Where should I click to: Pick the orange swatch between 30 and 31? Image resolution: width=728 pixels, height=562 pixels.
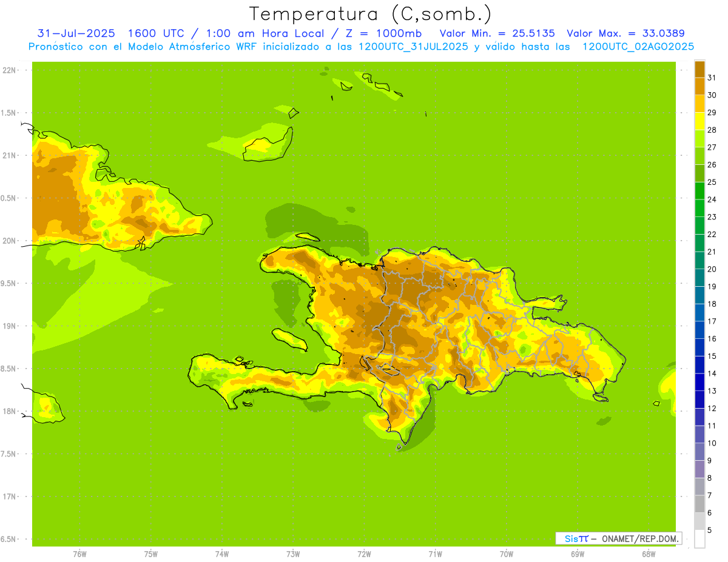pyautogui.click(x=699, y=86)
